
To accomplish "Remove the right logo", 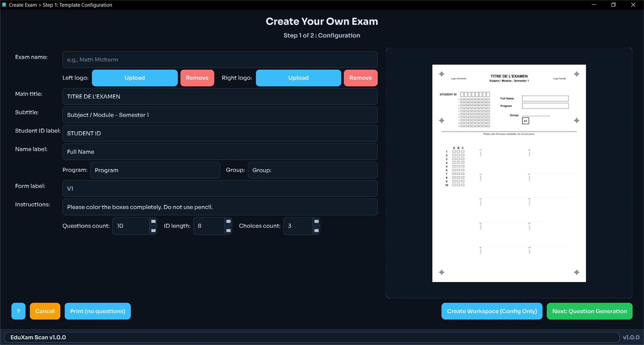I will [x=361, y=78].
